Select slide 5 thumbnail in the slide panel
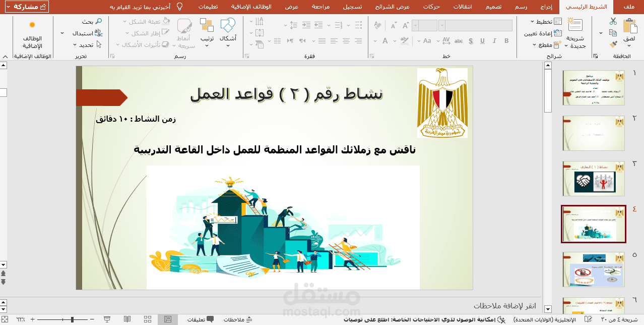Screen dimensions: 644x325 593,269
